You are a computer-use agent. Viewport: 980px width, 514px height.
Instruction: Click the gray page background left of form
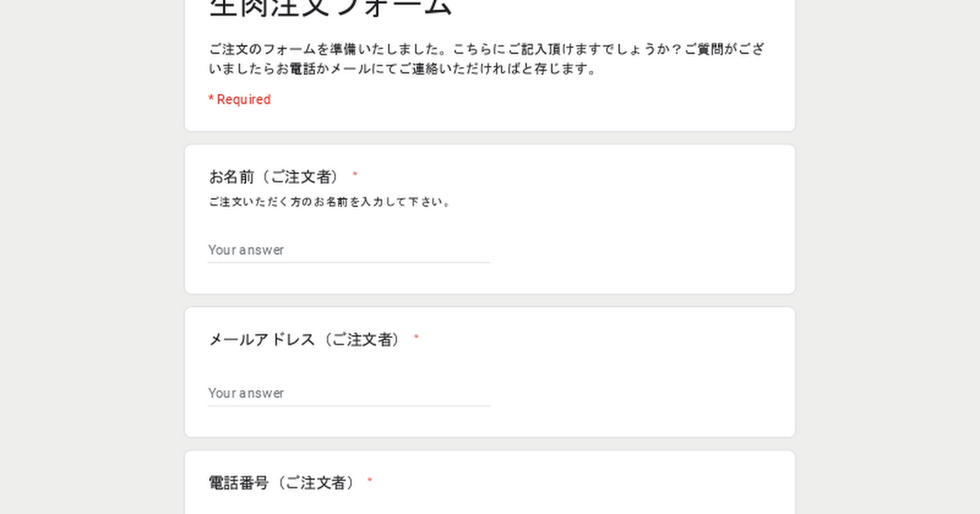(90, 257)
